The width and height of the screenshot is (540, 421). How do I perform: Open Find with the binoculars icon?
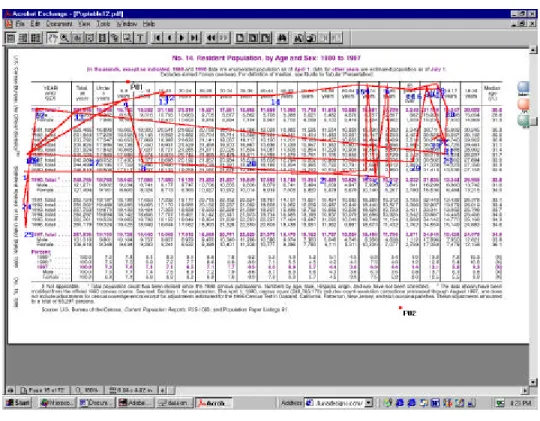tap(282, 38)
